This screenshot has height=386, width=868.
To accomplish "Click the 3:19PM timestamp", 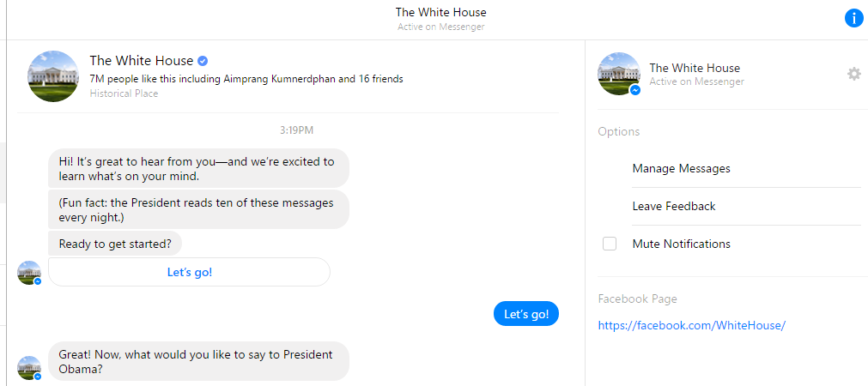I will pos(297,131).
